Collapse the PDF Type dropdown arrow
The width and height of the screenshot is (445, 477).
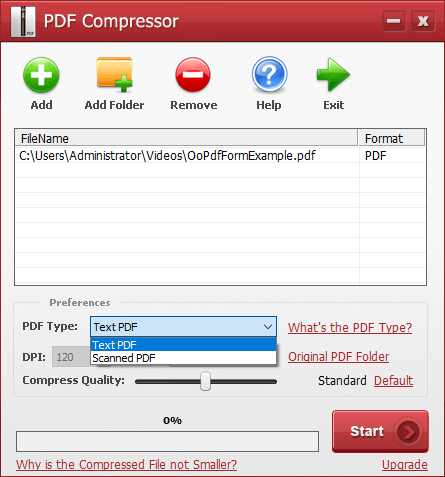[268, 327]
